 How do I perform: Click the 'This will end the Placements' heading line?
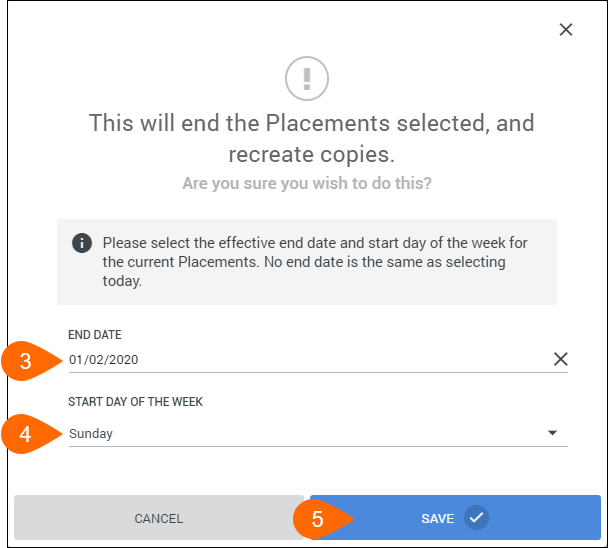(x=311, y=123)
